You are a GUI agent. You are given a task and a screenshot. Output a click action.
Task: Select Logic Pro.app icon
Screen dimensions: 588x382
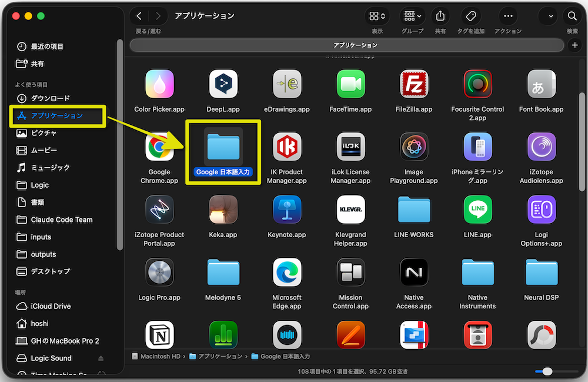click(159, 272)
